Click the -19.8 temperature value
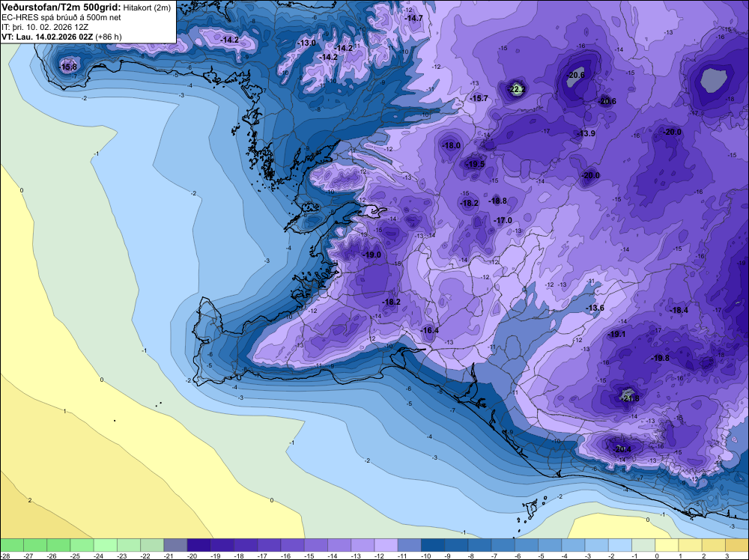This screenshot has height=560, width=749. [x=661, y=358]
